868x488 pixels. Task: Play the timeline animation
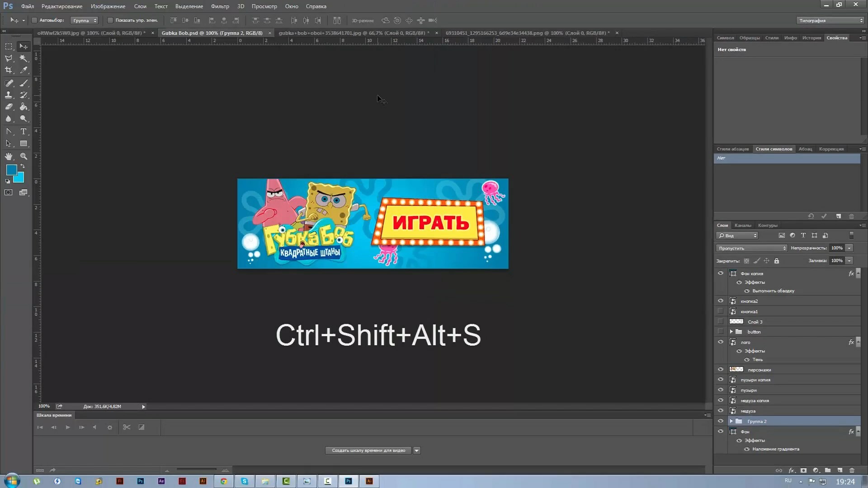point(68,427)
